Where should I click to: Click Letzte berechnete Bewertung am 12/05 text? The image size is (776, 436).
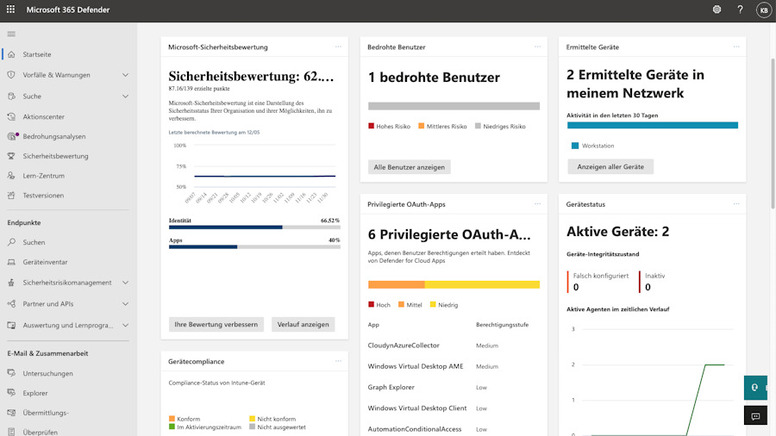(214, 133)
